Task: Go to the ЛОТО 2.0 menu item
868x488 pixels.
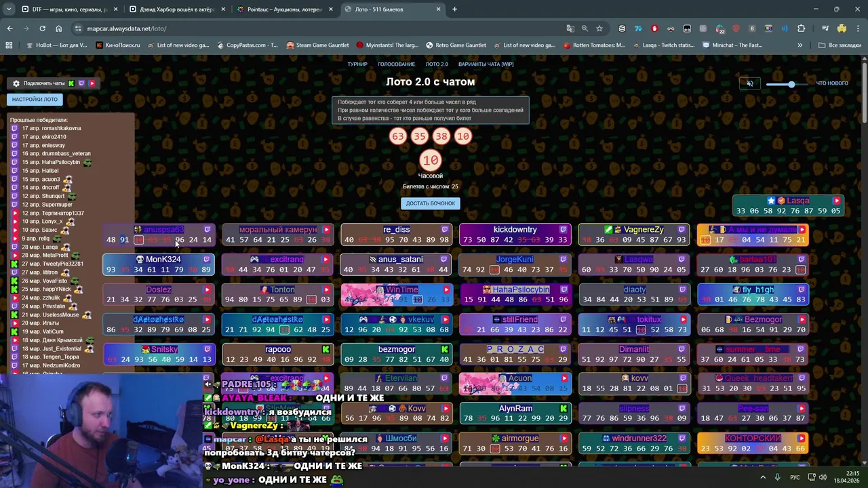Action: 437,64
